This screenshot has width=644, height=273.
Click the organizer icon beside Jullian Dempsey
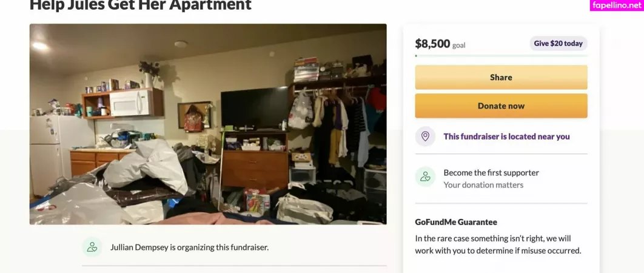(x=92, y=247)
